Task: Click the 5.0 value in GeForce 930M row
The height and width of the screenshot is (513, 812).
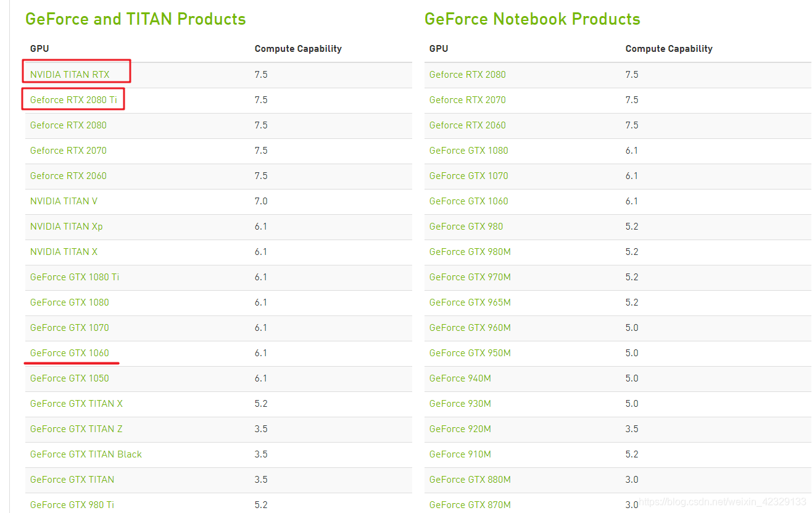Action: [632, 404]
